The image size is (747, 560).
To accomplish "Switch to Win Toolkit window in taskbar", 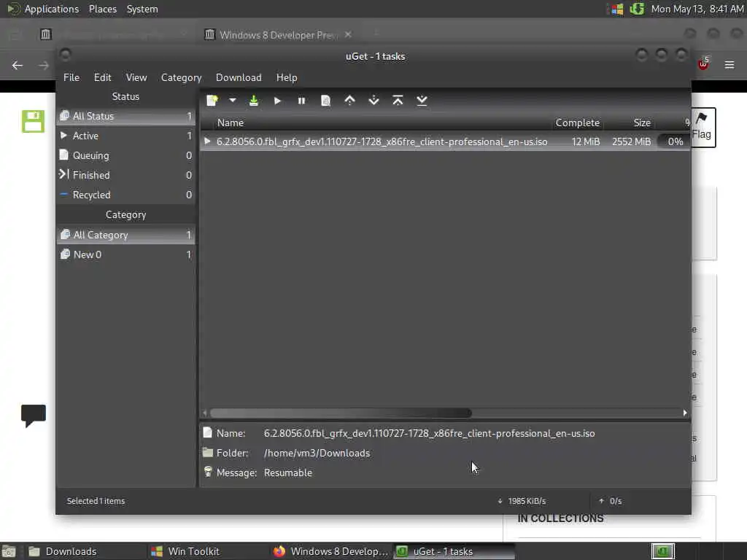I will [x=207, y=551].
